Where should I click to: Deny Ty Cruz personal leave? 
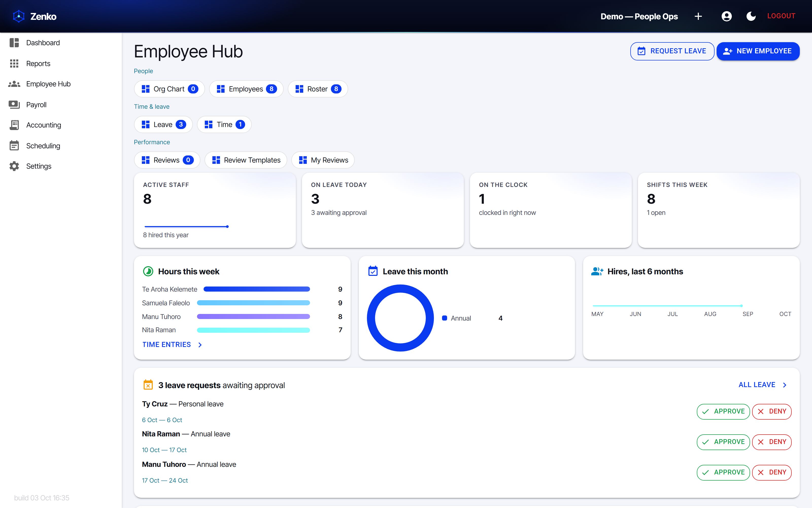click(x=772, y=411)
